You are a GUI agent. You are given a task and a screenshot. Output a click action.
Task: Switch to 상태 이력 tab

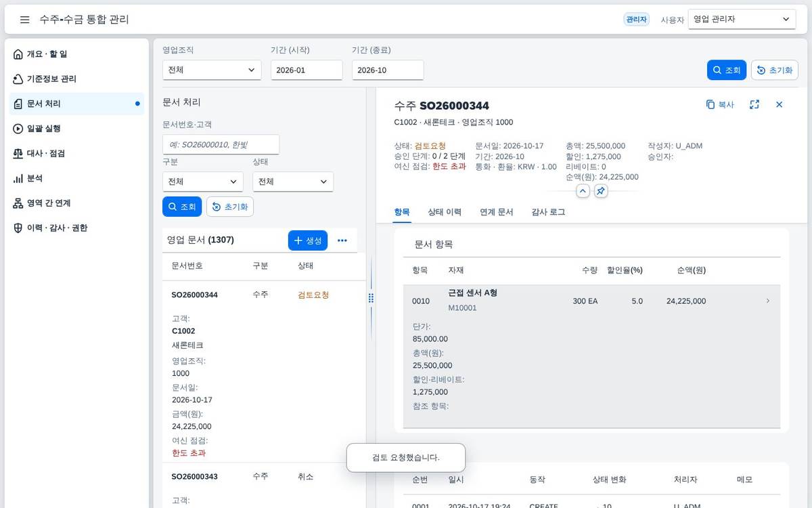click(445, 212)
